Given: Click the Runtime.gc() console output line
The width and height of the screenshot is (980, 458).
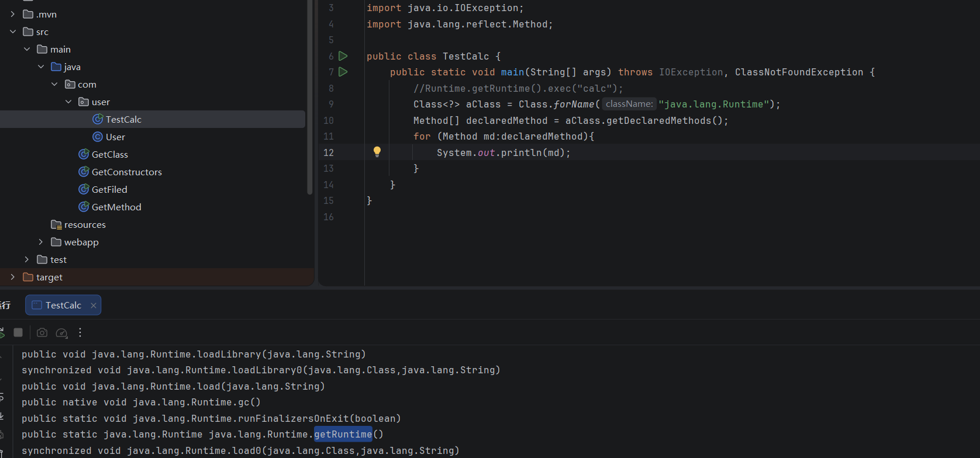Looking at the screenshot, I should tap(141, 402).
